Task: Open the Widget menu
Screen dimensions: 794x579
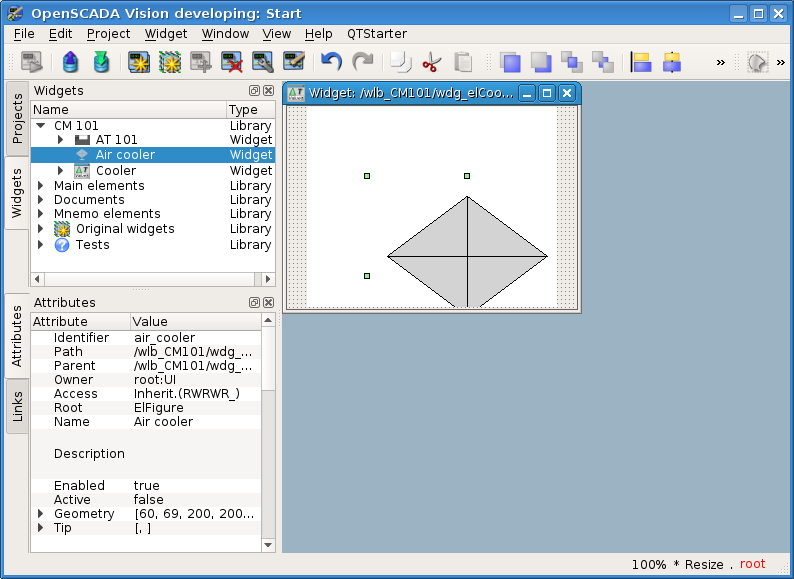Action: pos(165,33)
